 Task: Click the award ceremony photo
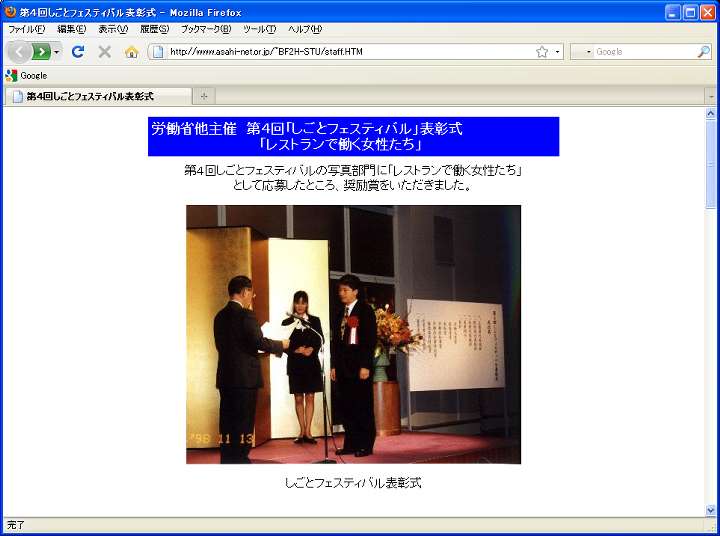pos(353,334)
